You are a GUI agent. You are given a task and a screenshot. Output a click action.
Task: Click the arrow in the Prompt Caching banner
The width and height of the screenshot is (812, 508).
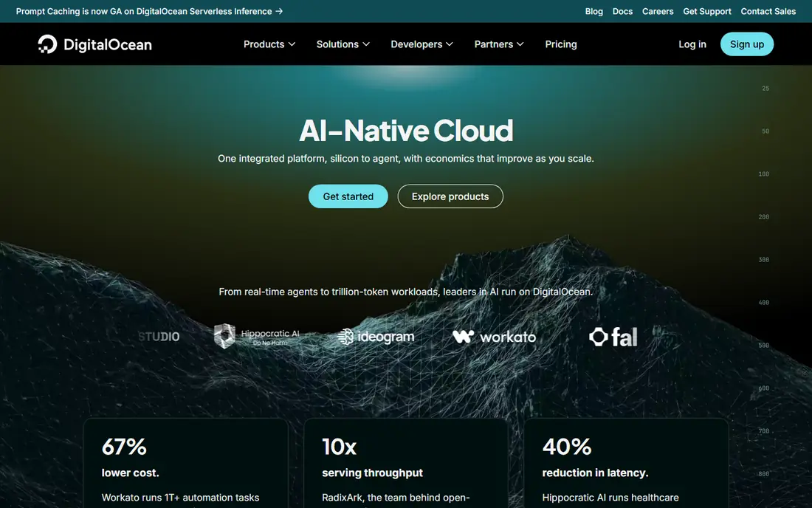point(279,11)
